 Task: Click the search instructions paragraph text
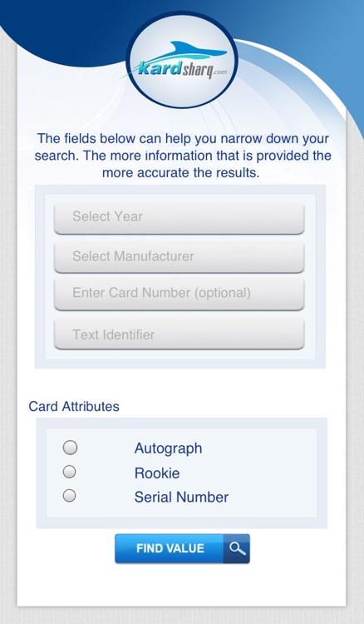pos(183,156)
